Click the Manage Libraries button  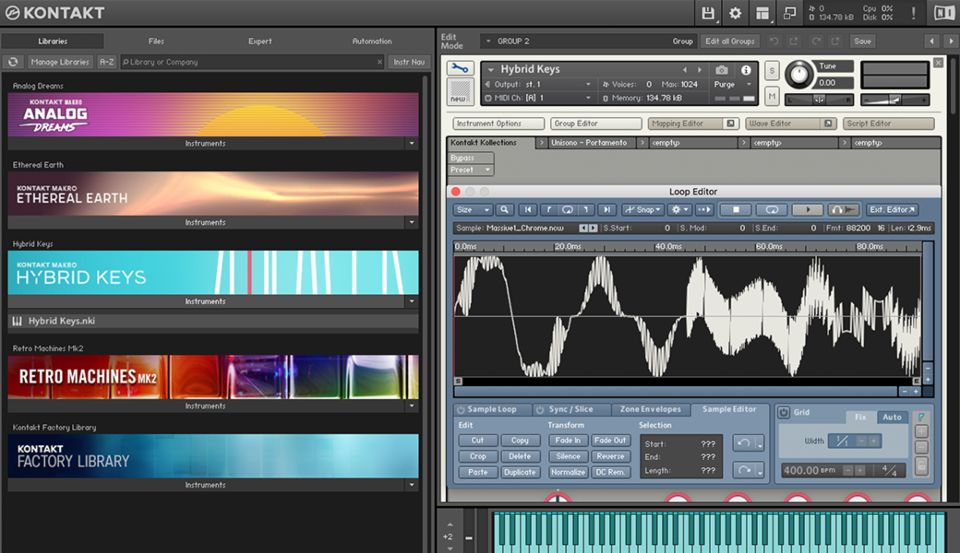pos(60,62)
